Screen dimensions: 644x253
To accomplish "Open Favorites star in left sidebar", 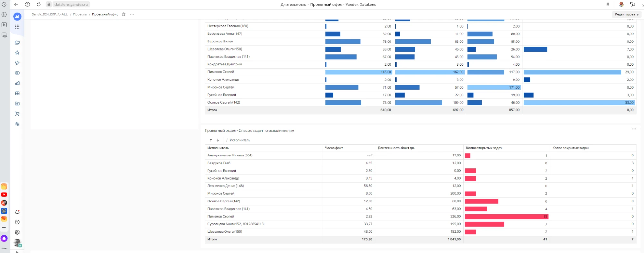I will point(17,52).
